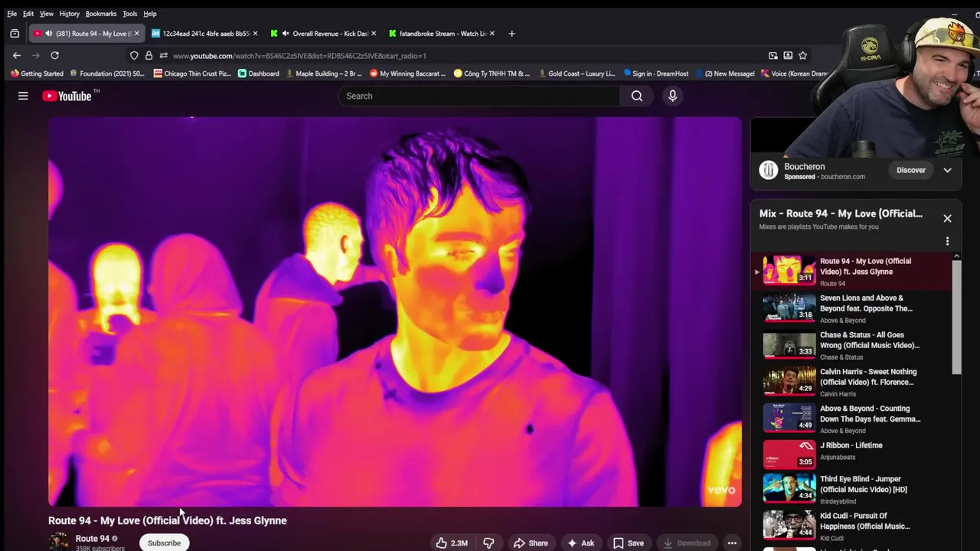
Task: Play Third Eye Blind - Jumper
Action: (x=850, y=489)
